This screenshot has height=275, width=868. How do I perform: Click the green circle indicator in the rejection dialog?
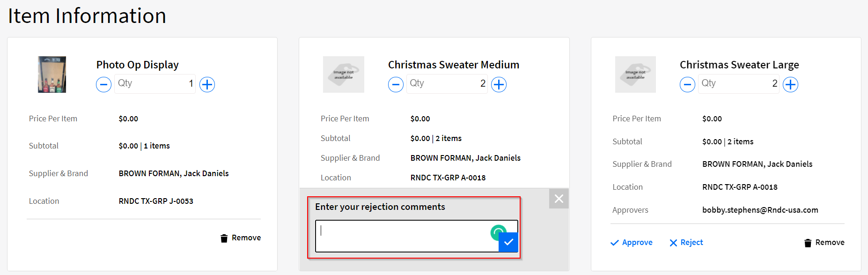coord(498,233)
